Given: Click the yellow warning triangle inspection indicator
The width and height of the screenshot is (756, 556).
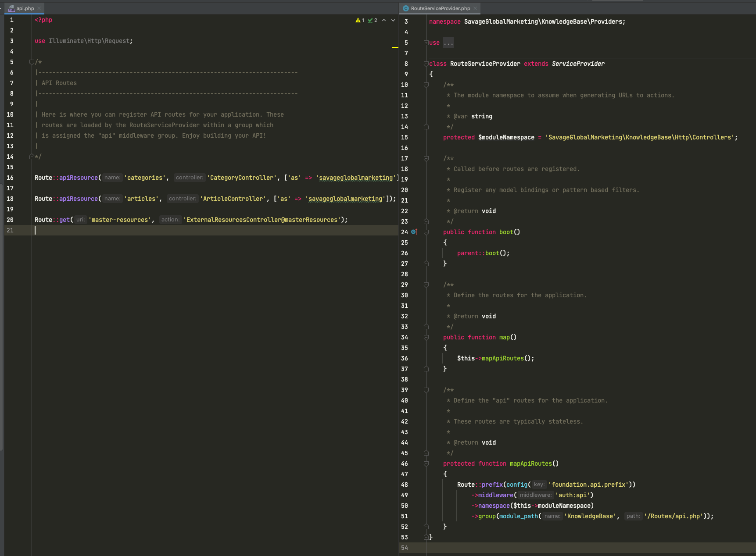Looking at the screenshot, I should tap(357, 20).
